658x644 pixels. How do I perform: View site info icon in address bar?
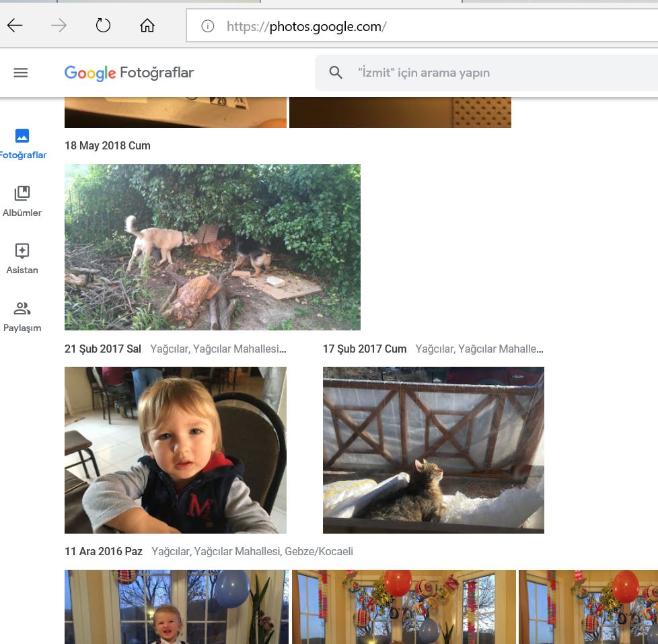click(x=208, y=26)
